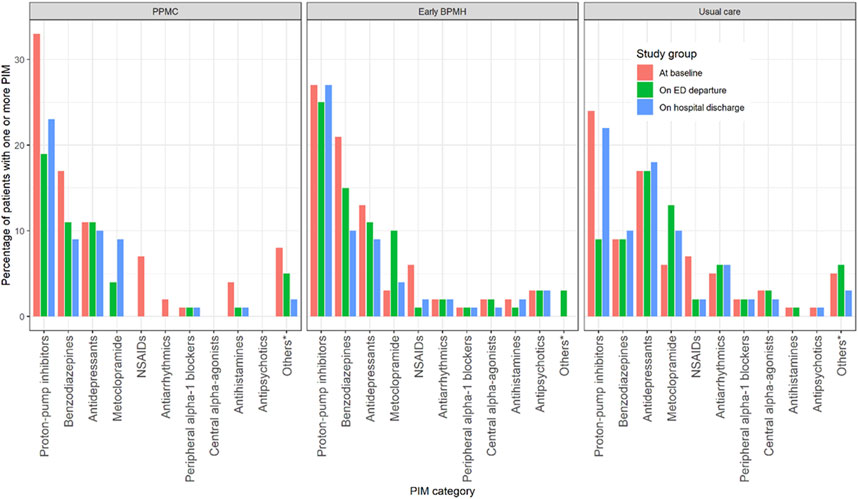Screen dimensions: 858x499
Task: Click the y-axis tick label 0
Action: pyautogui.click(x=21, y=317)
